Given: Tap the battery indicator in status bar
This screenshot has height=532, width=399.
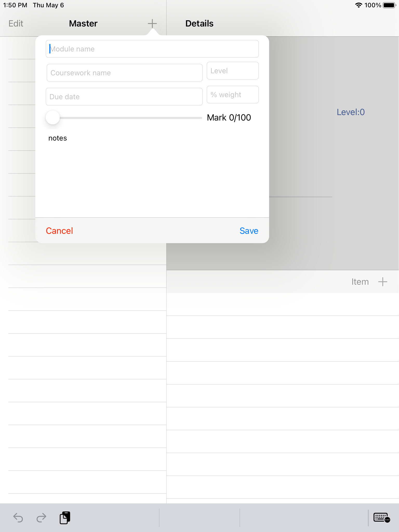Looking at the screenshot, I should point(389,5).
